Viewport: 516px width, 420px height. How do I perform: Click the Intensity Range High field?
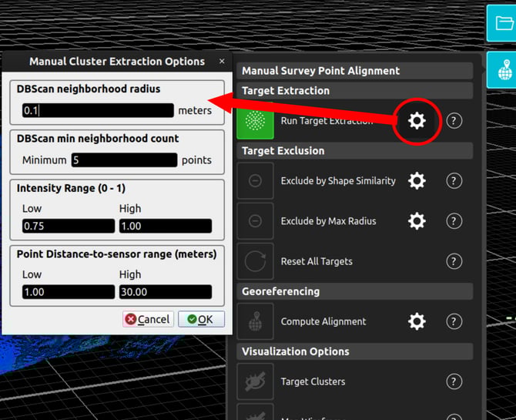165,226
